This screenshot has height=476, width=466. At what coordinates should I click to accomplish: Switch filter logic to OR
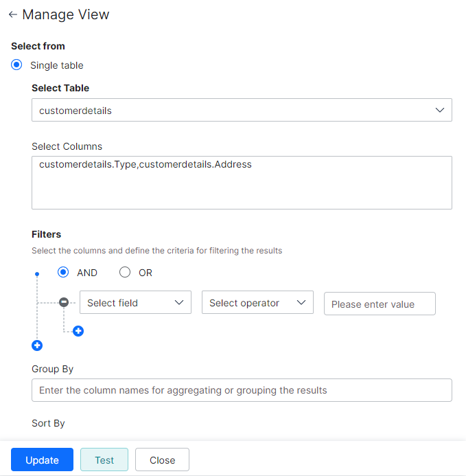pyautogui.click(x=125, y=273)
